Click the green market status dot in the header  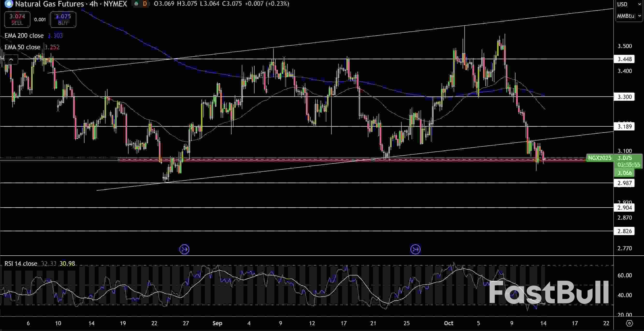[x=136, y=4]
